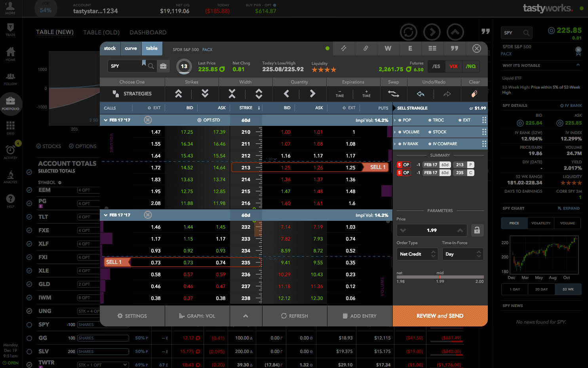Open the E earnings icon

click(410, 48)
